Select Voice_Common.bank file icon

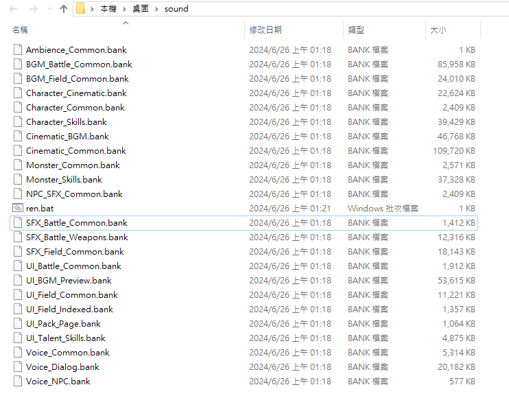pos(18,352)
